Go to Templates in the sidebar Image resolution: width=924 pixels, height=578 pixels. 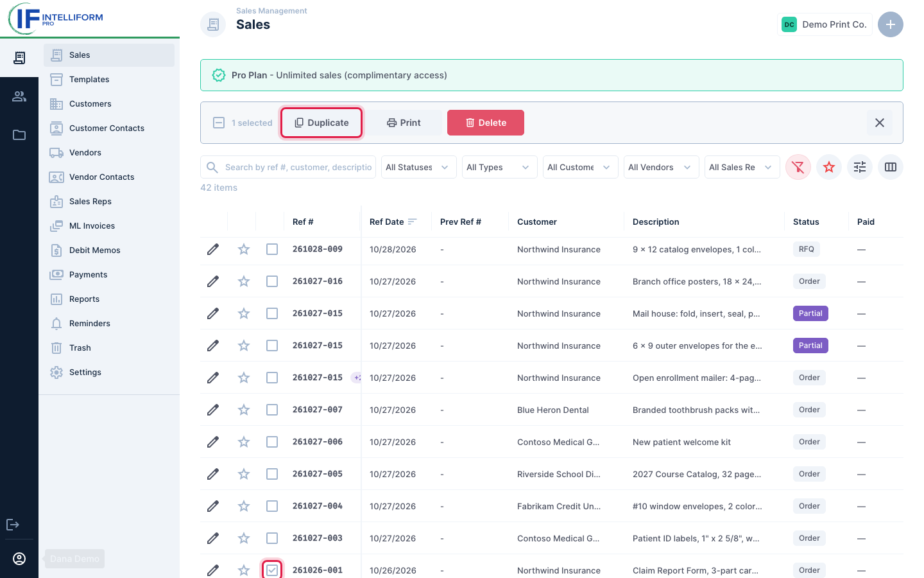click(109, 80)
